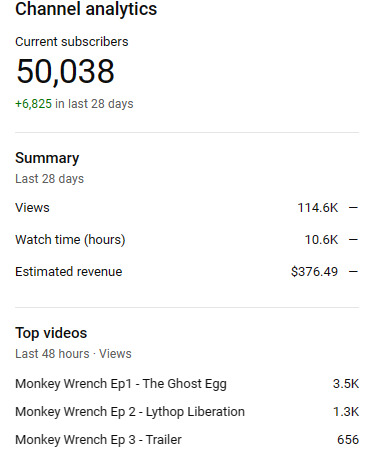Click the $376.49 revenue value
The image size is (375, 461).
(315, 272)
